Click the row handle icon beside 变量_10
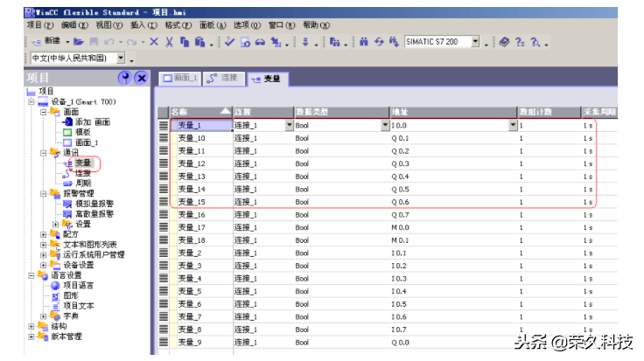This screenshot has width=644, height=361. [x=163, y=138]
